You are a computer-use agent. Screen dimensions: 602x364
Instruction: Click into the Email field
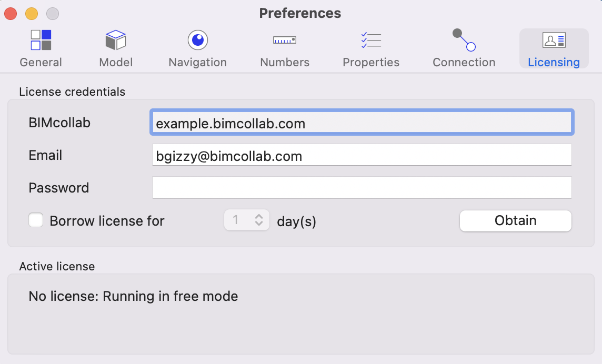click(362, 155)
